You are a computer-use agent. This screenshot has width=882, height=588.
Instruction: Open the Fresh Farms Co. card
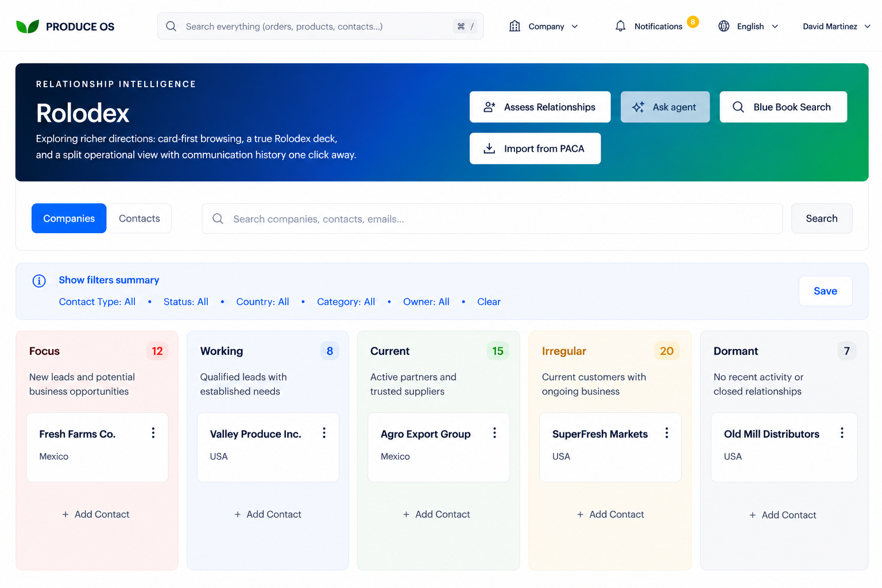click(x=98, y=447)
